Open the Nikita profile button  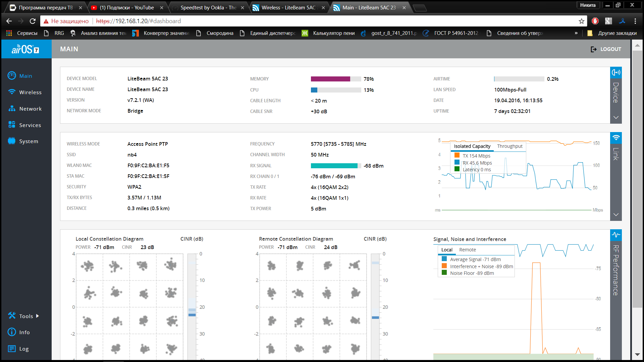click(588, 5)
